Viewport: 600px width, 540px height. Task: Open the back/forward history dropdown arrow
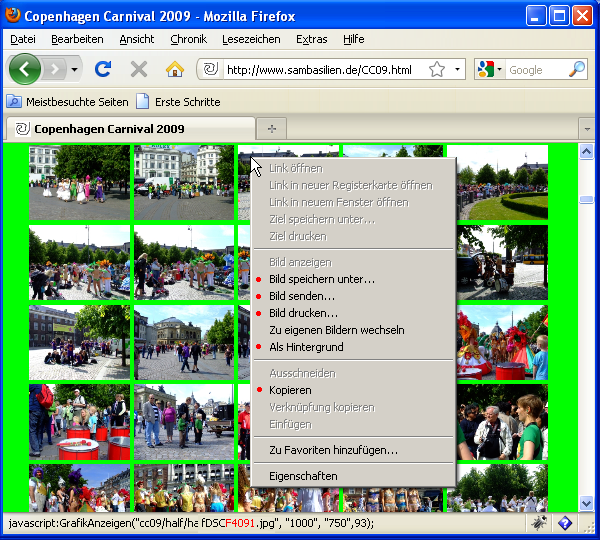(75, 70)
